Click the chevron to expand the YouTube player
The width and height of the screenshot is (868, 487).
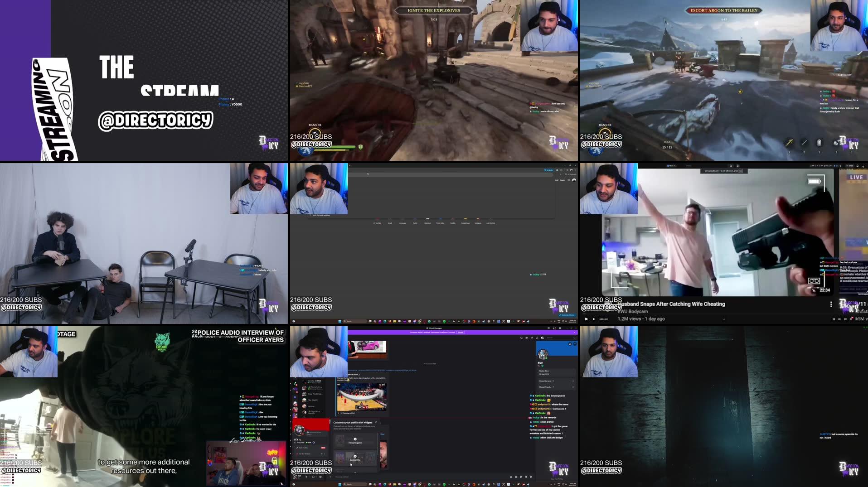(725, 318)
